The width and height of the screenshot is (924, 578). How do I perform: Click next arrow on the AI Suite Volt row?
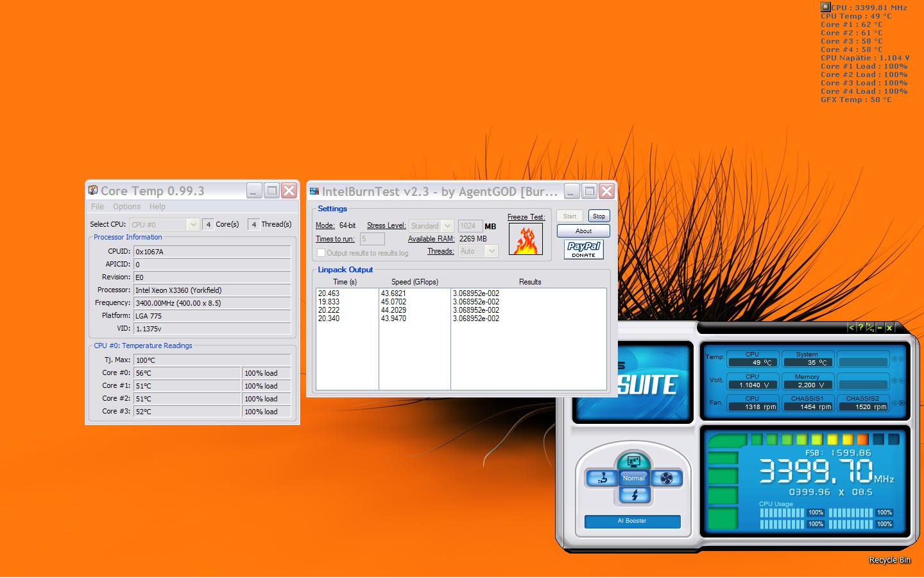(901, 381)
